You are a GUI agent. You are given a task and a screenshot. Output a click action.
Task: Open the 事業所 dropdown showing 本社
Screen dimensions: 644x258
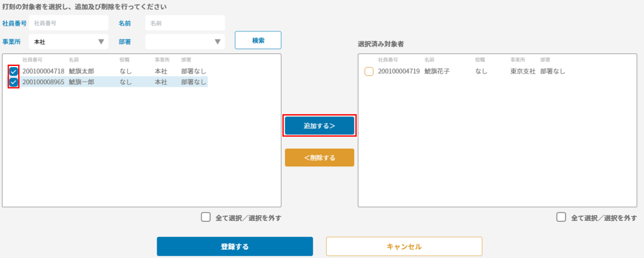(69, 41)
